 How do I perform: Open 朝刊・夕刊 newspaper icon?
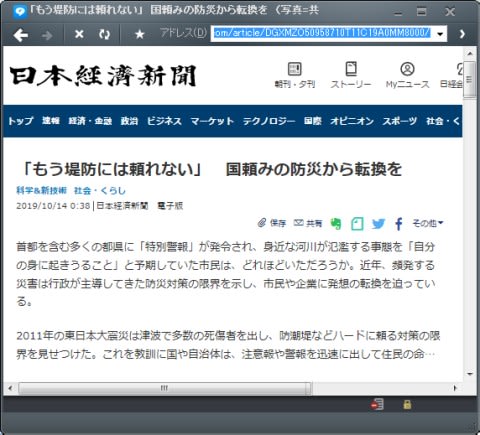[295, 75]
